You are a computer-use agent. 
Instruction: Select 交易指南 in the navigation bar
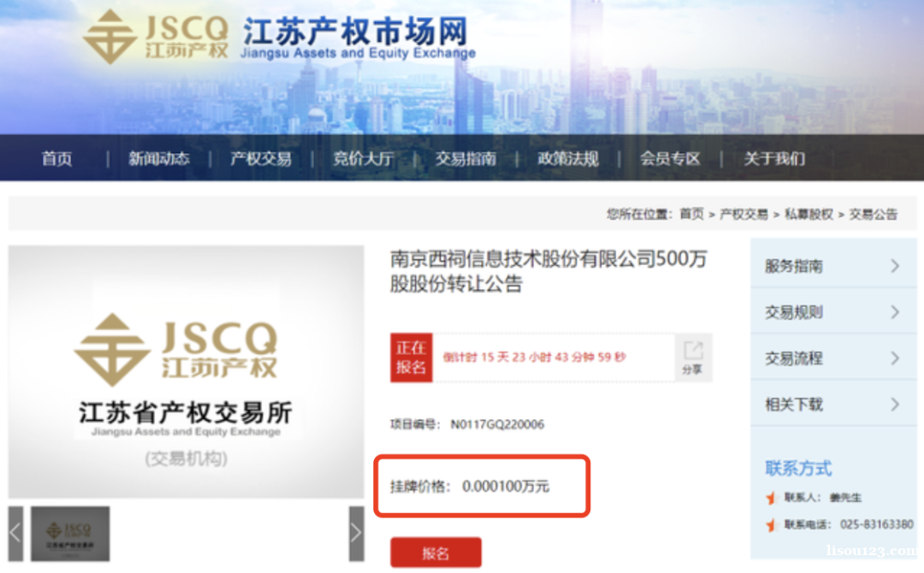pos(465,158)
